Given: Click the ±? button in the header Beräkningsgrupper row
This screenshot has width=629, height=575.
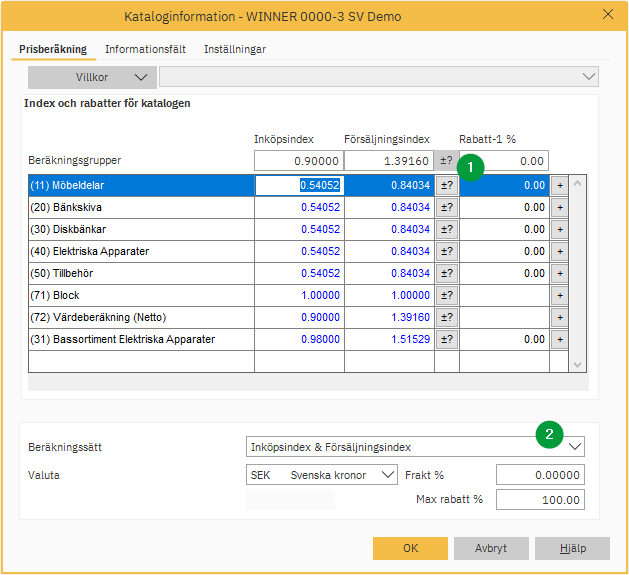Looking at the screenshot, I should 446,161.
